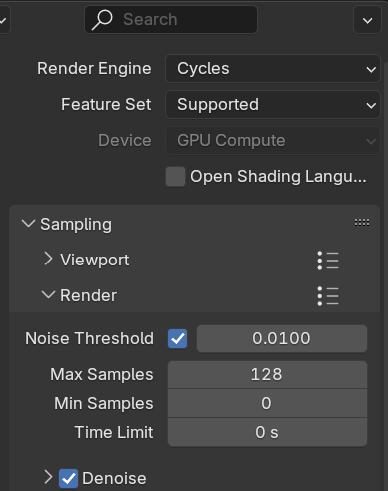Screen dimensions: 388x491
Task: Click the Time Limit value field
Action: (267, 432)
